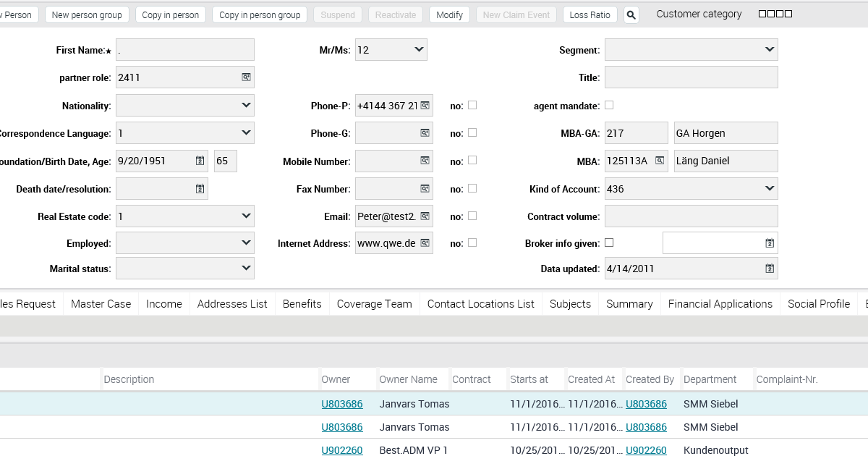Tick the Broker info given checkbox
This screenshot has width=868, height=456.
pyautogui.click(x=609, y=242)
